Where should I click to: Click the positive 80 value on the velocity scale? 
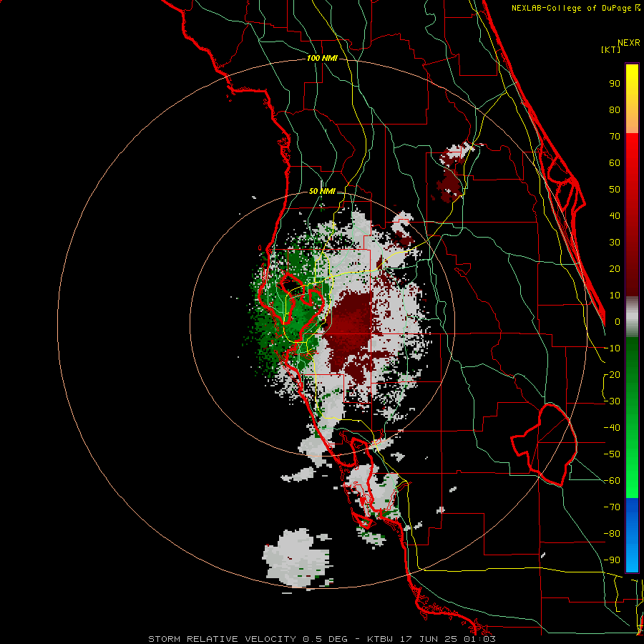click(615, 110)
